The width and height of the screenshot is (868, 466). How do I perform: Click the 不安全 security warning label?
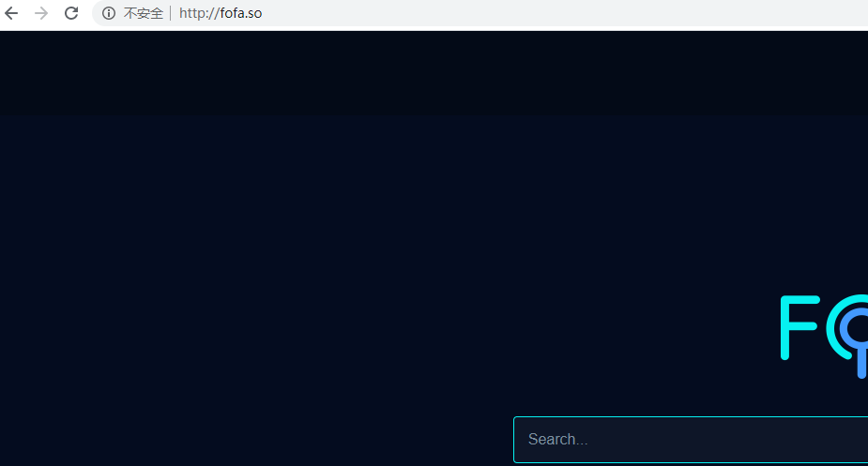(x=144, y=13)
